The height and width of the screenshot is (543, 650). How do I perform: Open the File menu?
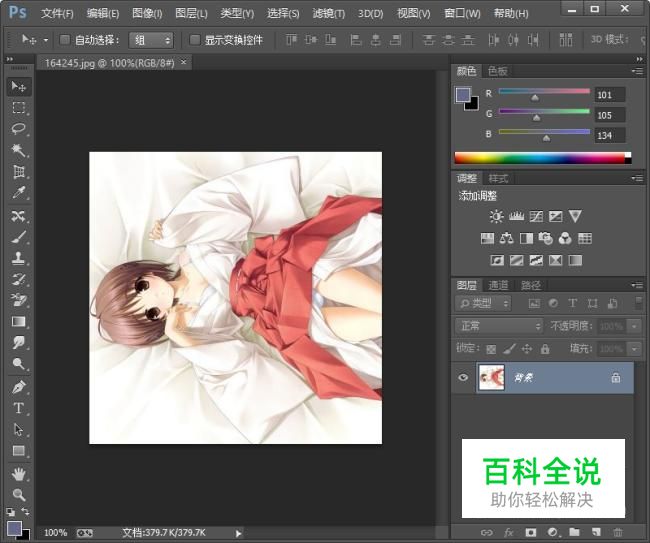57,14
